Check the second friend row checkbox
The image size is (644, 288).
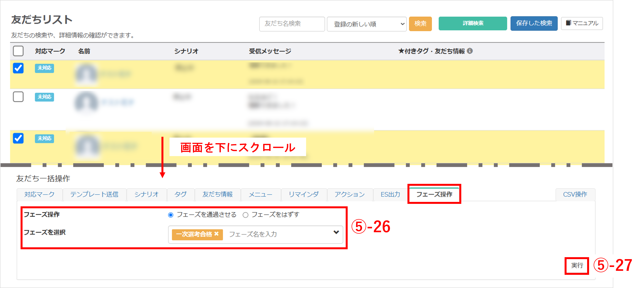click(x=18, y=97)
